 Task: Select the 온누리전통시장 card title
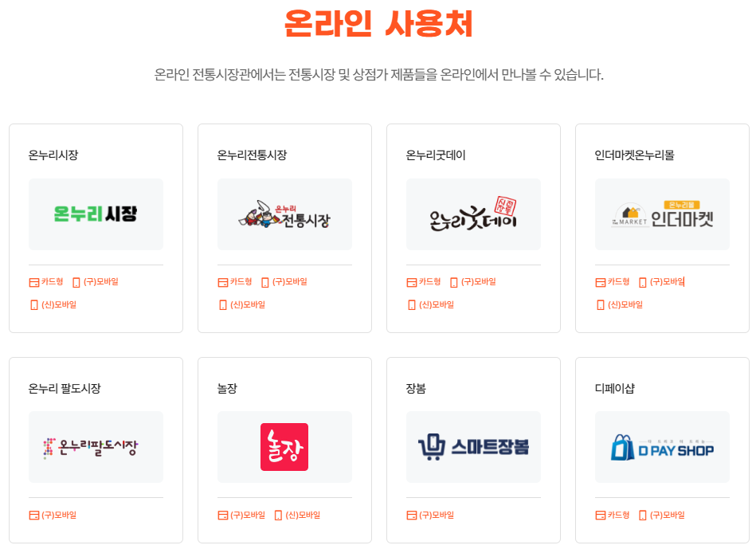[253, 155]
